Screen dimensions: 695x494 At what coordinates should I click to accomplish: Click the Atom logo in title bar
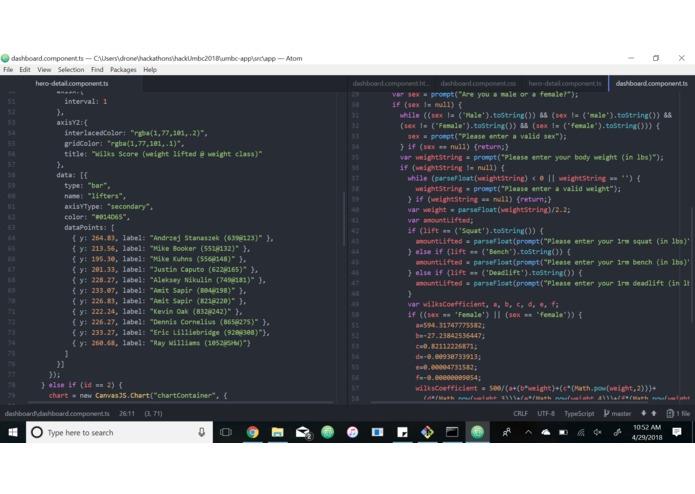click(5, 58)
